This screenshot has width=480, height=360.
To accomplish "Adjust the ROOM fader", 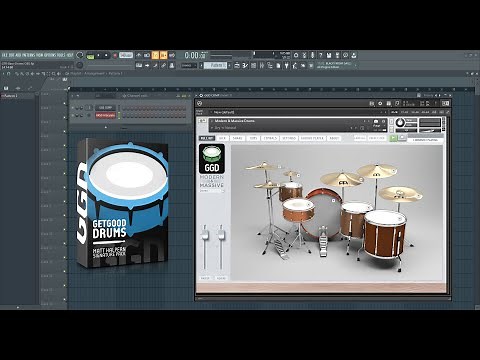I will pyautogui.click(x=221, y=235).
